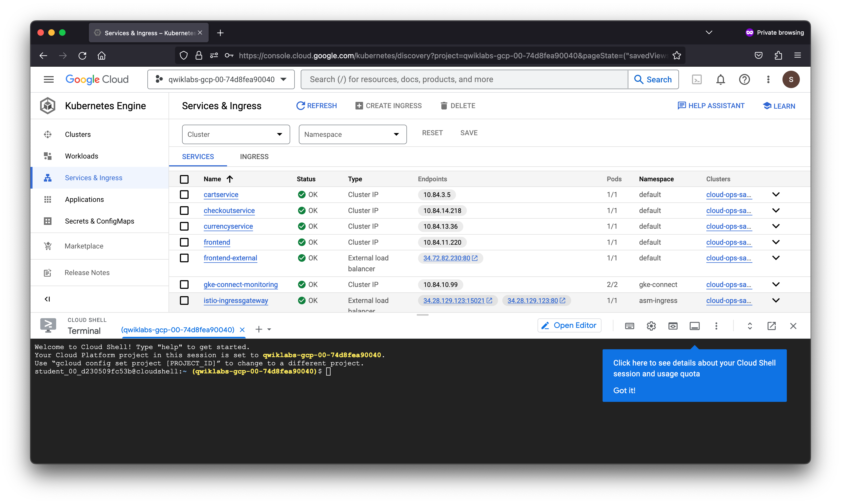Open Firefox application menu
Screen dimensions: 841x504
tap(798, 55)
